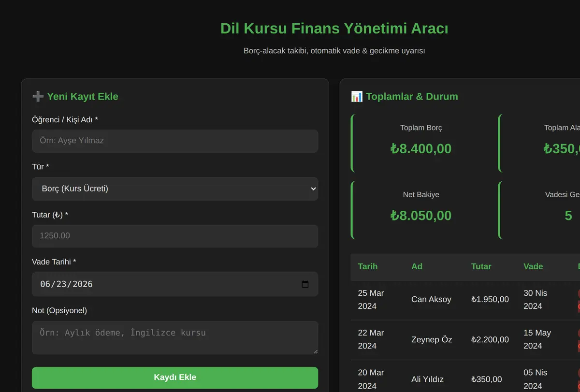Viewport: 580px width, 392px height.
Task: Click the Vadesi Geçen count 5
Action: (x=568, y=215)
